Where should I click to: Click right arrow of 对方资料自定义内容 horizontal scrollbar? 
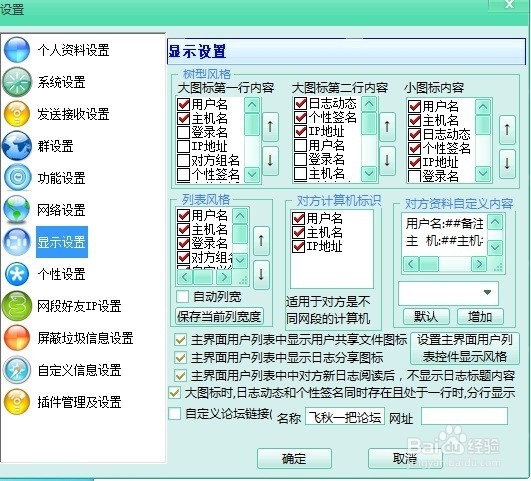point(479,264)
